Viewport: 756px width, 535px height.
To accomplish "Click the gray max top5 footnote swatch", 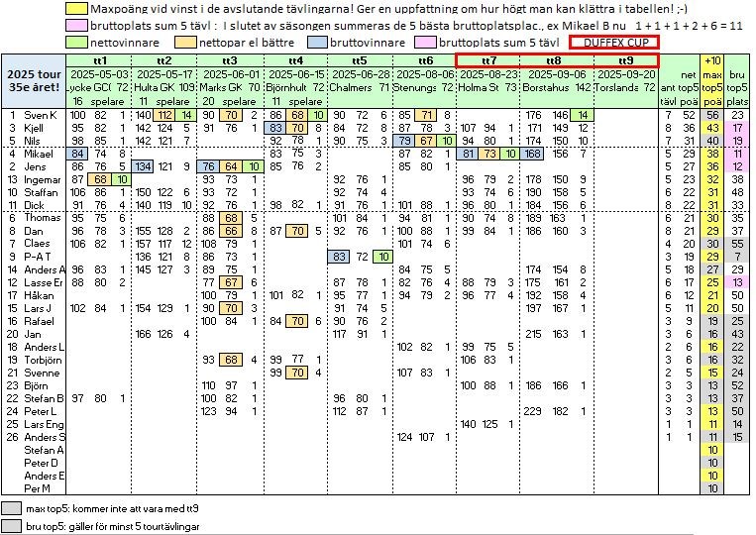I will tap(12, 507).
